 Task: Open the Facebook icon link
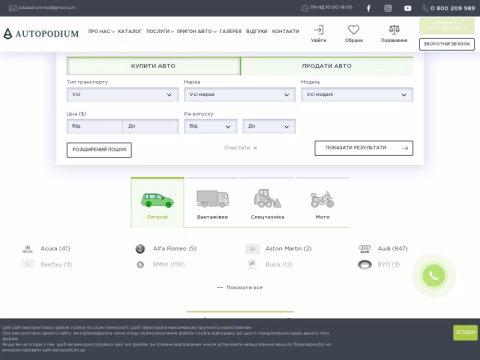pyautogui.click(x=368, y=8)
